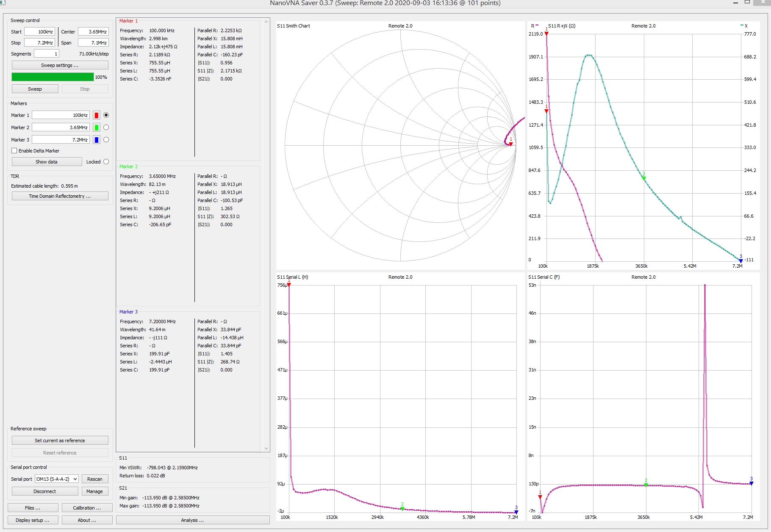Maximize the NanoVNA Saver window

[748, 2]
